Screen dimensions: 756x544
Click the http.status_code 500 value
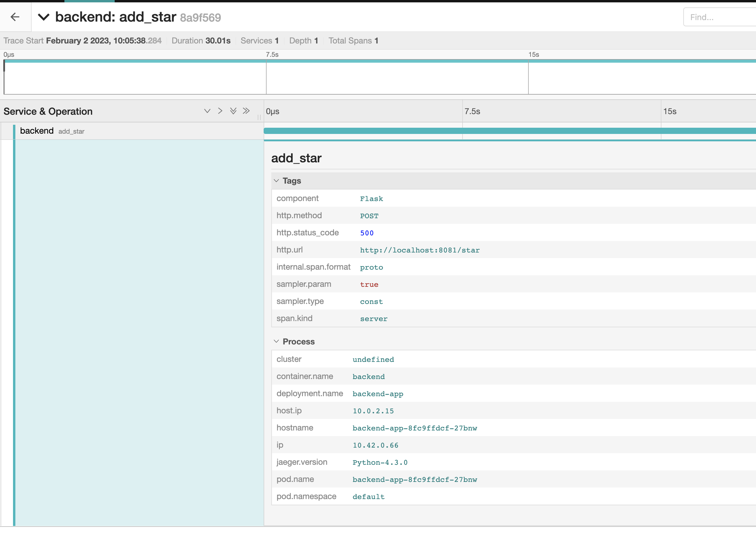(x=367, y=233)
